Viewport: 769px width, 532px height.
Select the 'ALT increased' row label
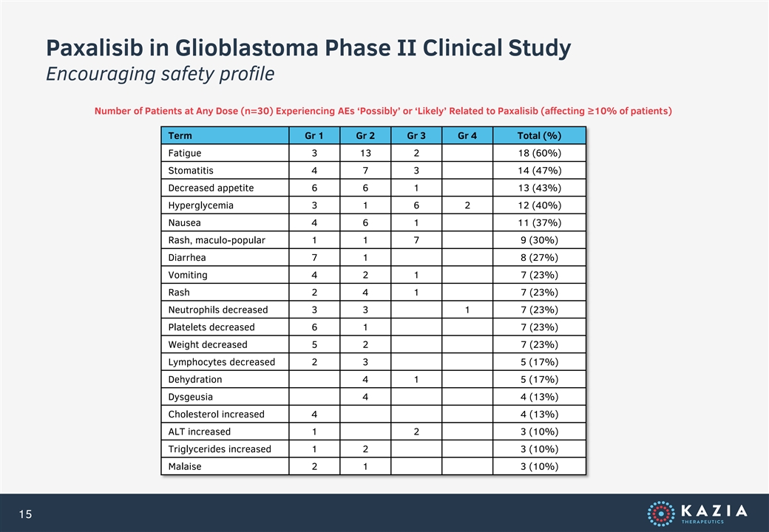(x=199, y=432)
